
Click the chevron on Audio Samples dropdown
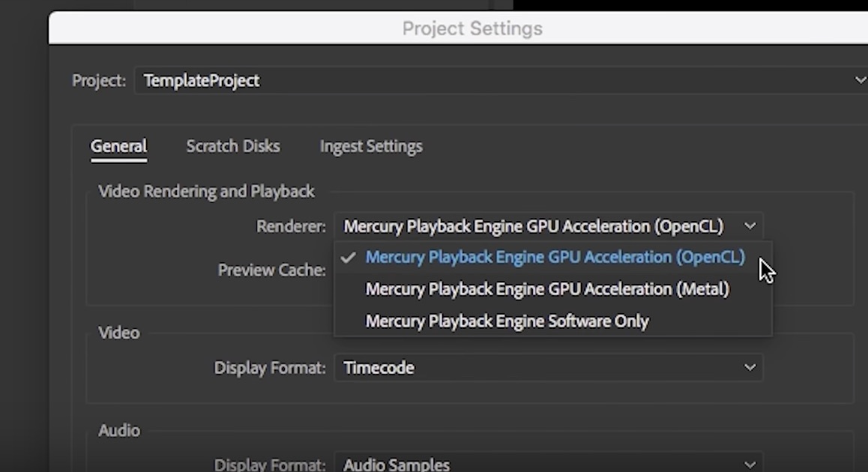[750, 465]
